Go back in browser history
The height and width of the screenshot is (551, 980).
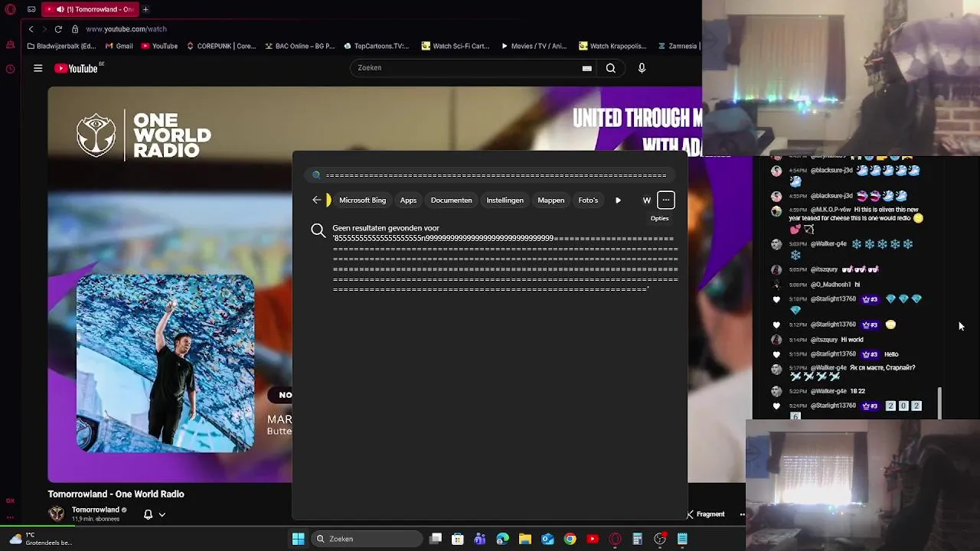31,29
